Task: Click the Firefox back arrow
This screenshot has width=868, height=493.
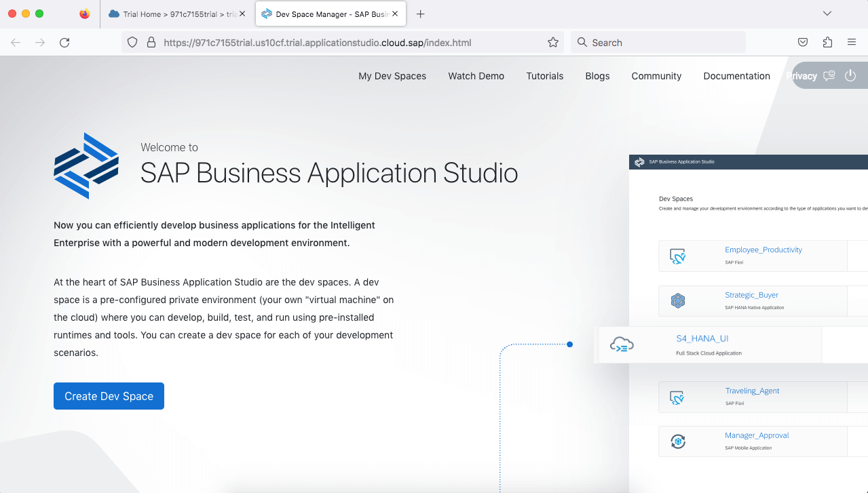Action: coord(16,43)
